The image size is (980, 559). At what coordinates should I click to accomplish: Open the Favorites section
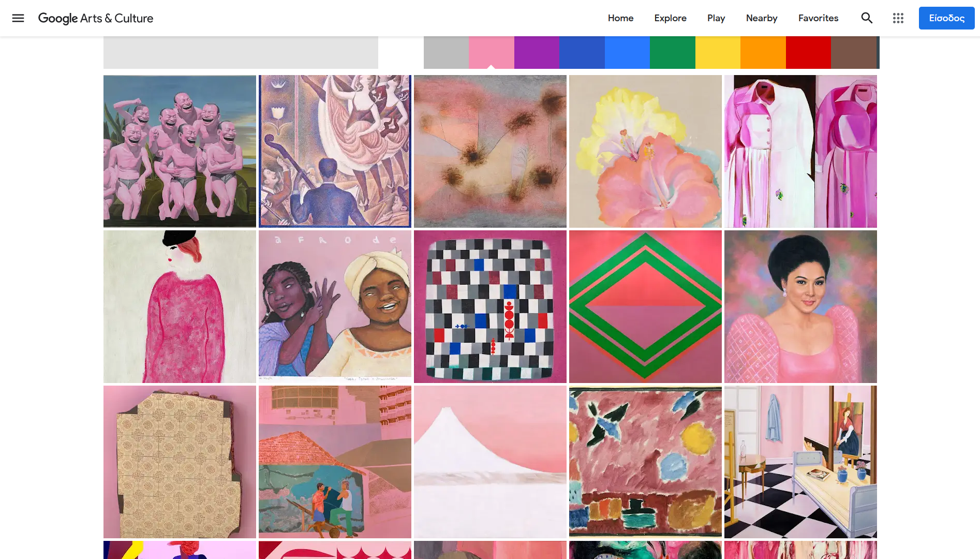(818, 18)
